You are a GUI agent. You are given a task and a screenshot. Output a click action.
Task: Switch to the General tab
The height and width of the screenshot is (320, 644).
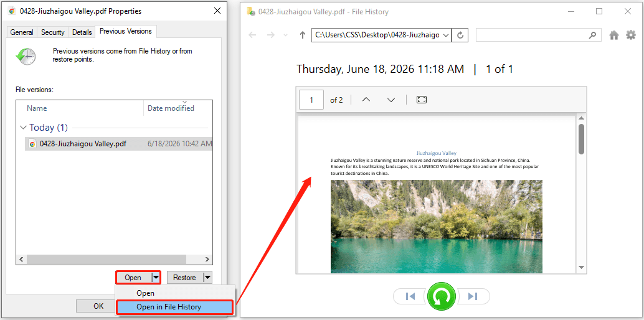pyautogui.click(x=22, y=32)
